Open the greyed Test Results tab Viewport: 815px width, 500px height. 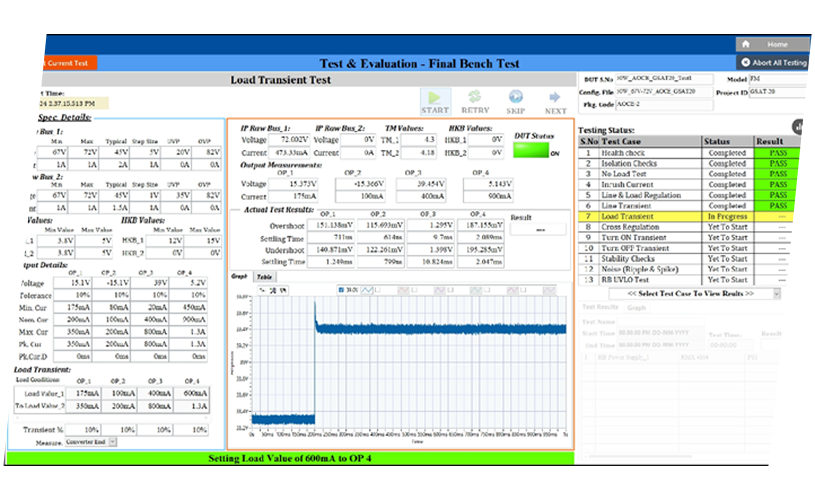[x=600, y=307]
